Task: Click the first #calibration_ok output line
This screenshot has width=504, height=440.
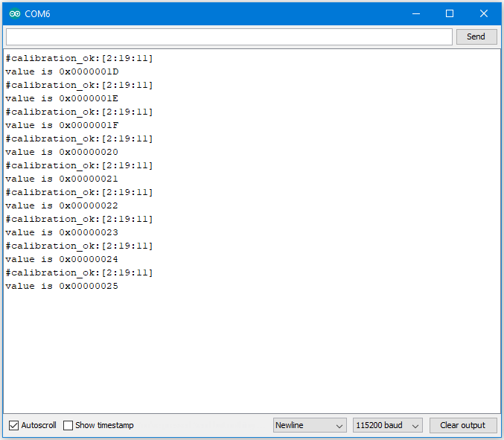Action: (x=79, y=58)
